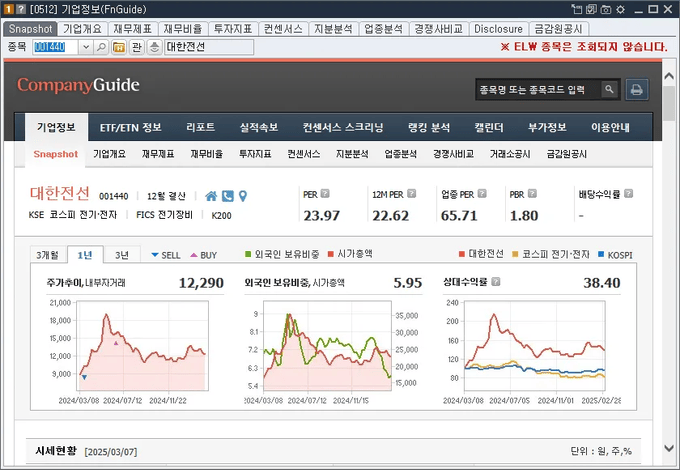Click the stock search magnifier icon
The width and height of the screenshot is (680, 470).
[101, 47]
